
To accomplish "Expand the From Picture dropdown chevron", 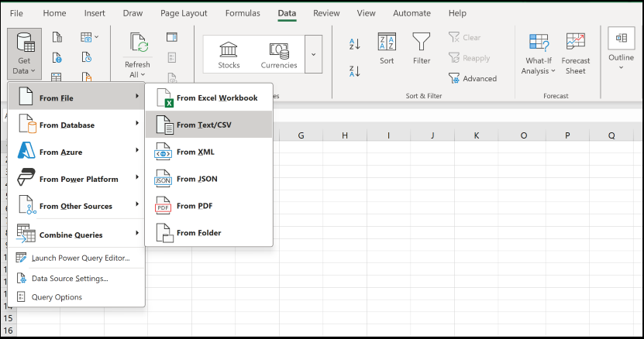I will click(x=97, y=37).
